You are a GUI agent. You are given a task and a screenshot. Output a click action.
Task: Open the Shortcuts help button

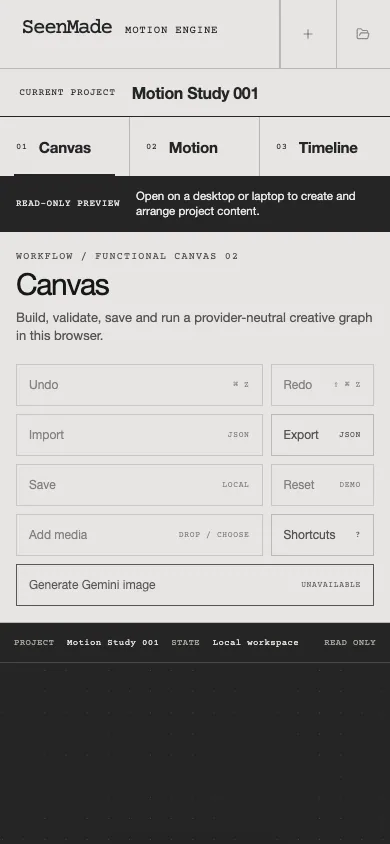322,535
